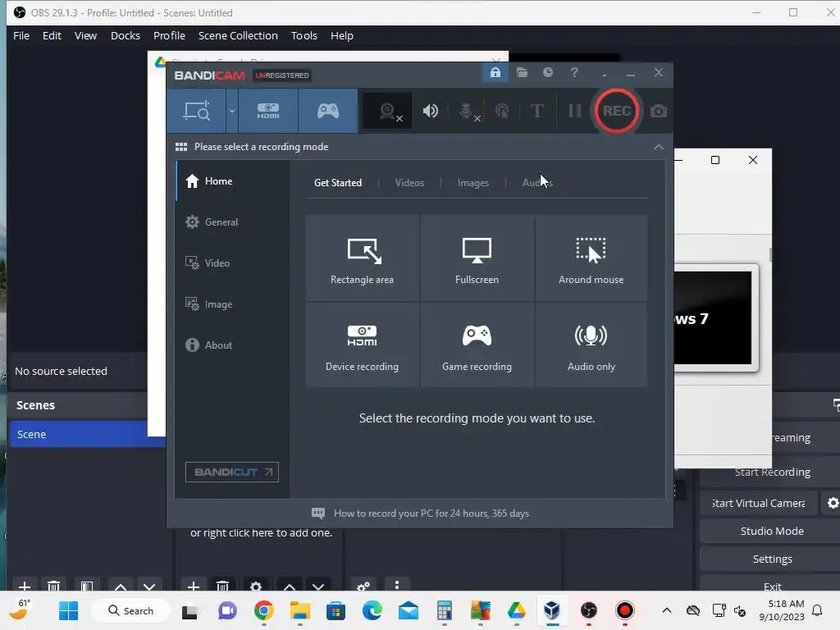Open the OBS Edit menu
The width and height of the screenshot is (840, 630).
point(52,35)
